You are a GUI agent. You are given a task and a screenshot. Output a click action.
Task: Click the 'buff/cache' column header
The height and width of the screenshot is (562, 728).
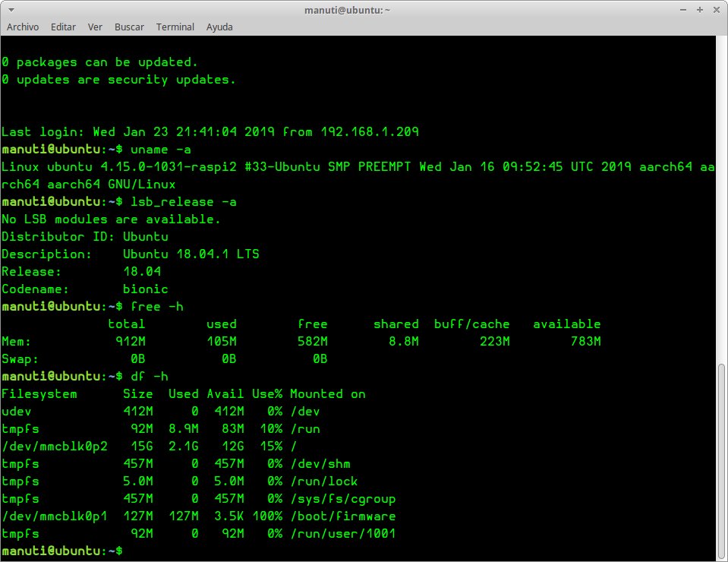tap(471, 324)
